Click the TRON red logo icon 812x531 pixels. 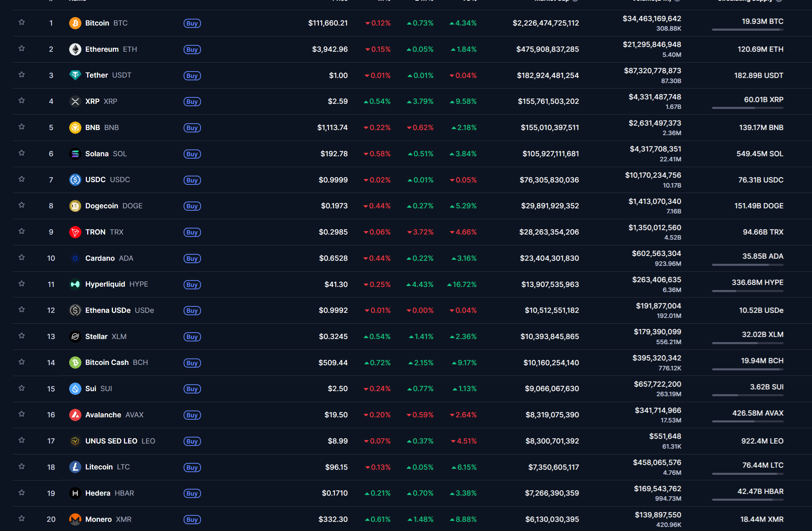click(x=75, y=232)
